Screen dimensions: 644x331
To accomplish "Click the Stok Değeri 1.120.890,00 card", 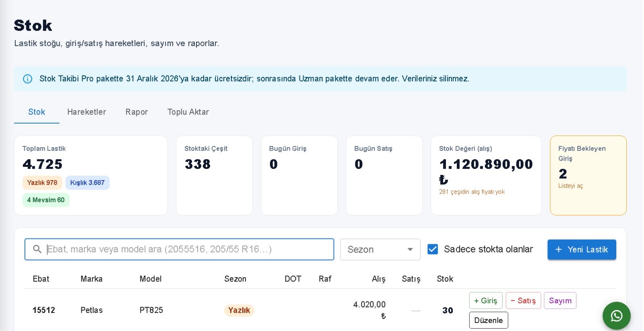I will (x=486, y=175).
